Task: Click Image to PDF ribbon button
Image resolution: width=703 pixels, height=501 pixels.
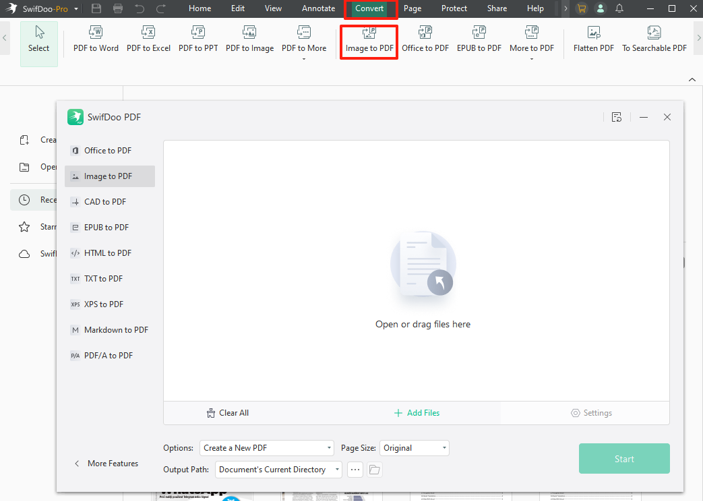Action: (369, 41)
